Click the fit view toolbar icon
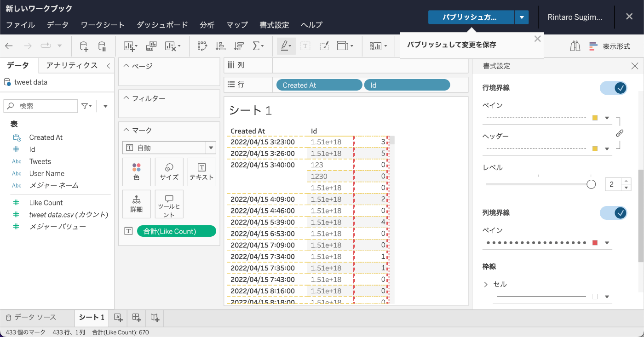This screenshot has height=337, width=644. click(x=345, y=46)
